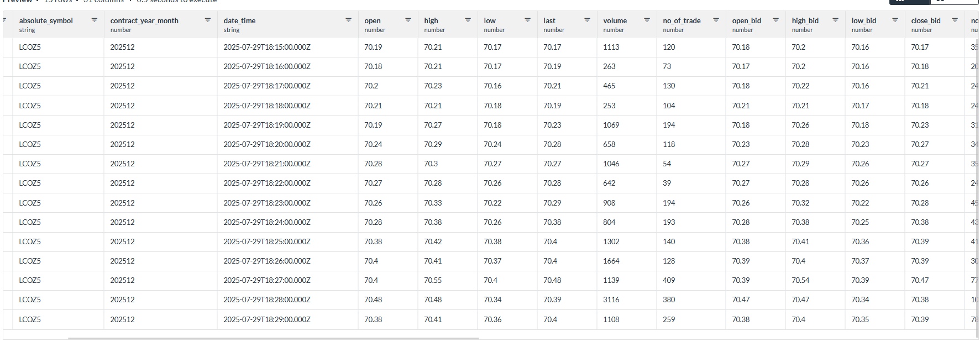Open filter for high_bid column
The image size is (980, 352).
pyautogui.click(x=836, y=20)
